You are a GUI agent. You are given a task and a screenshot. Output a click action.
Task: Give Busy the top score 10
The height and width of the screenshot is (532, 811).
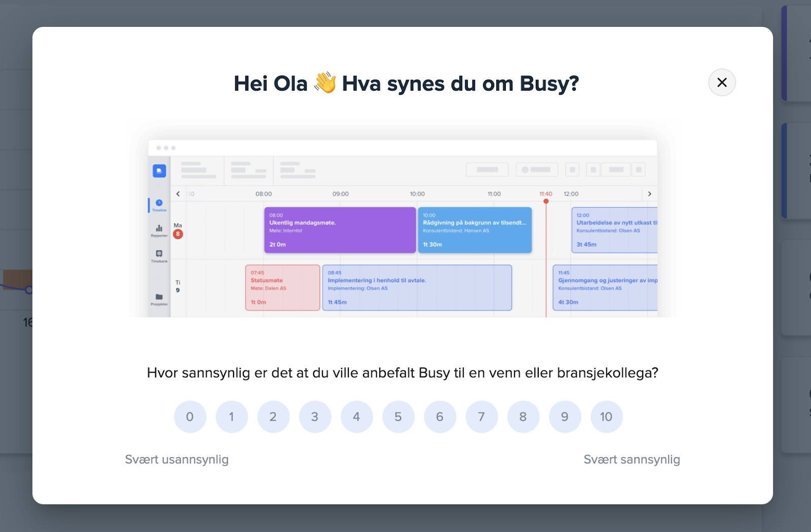[x=606, y=416]
